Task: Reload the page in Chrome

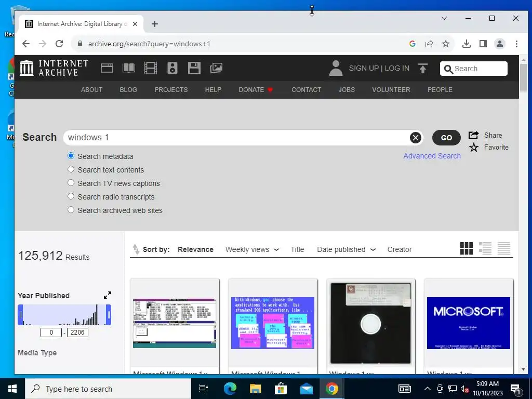Action: coord(59,44)
